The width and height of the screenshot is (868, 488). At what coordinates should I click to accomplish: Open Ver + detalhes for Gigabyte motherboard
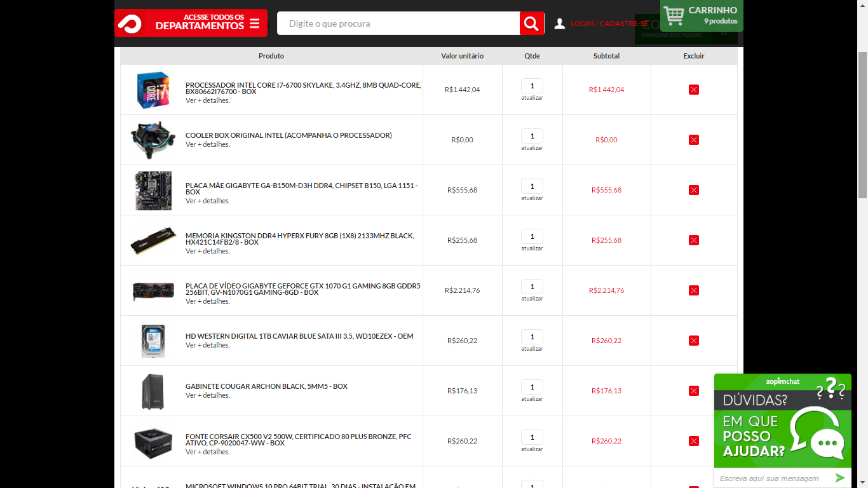click(x=208, y=201)
